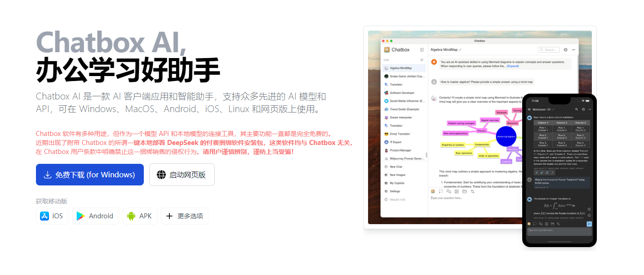
Task: Download the APK package
Action: click(x=140, y=216)
